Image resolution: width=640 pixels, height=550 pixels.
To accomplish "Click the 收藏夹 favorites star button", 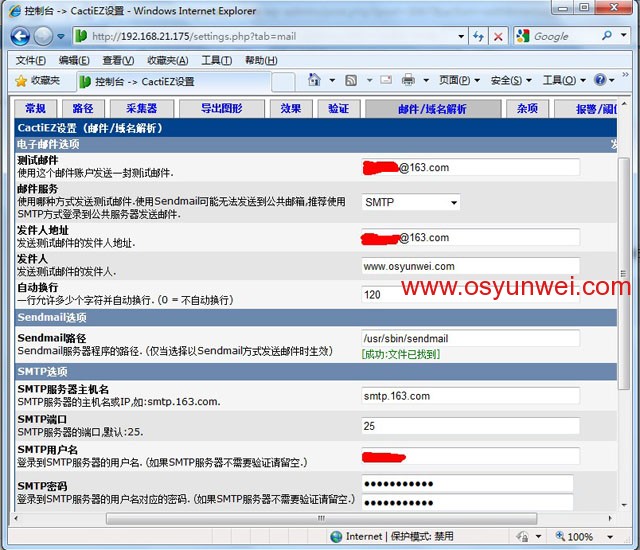I will [38, 81].
